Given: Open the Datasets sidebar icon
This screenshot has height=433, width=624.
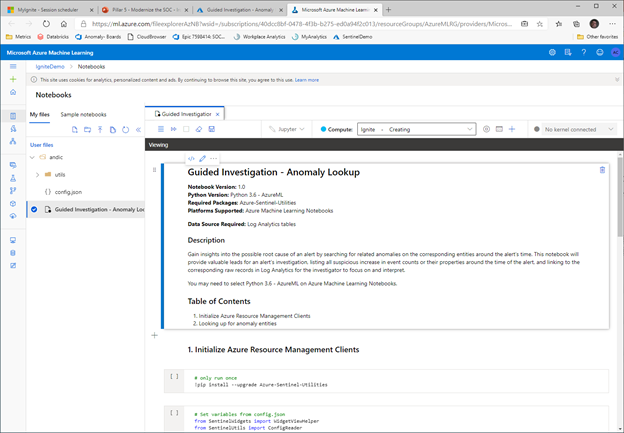Looking at the screenshot, I should point(13,165).
